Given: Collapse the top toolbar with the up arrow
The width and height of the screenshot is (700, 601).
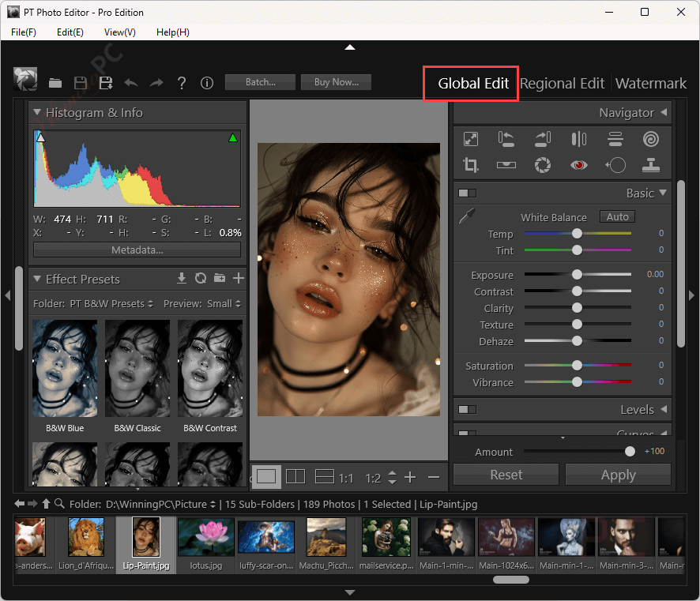Looking at the screenshot, I should 350,47.
